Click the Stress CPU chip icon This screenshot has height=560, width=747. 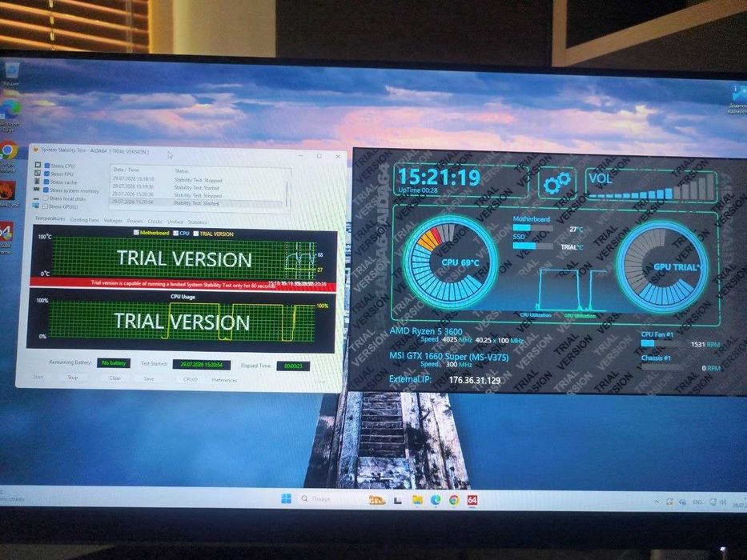click(38, 166)
